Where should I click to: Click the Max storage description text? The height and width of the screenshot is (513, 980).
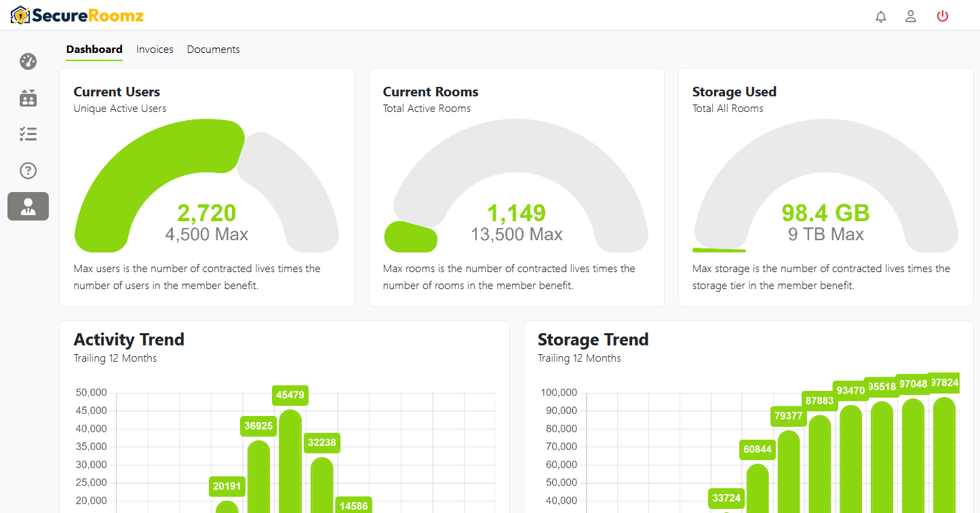tap(821, 277)
